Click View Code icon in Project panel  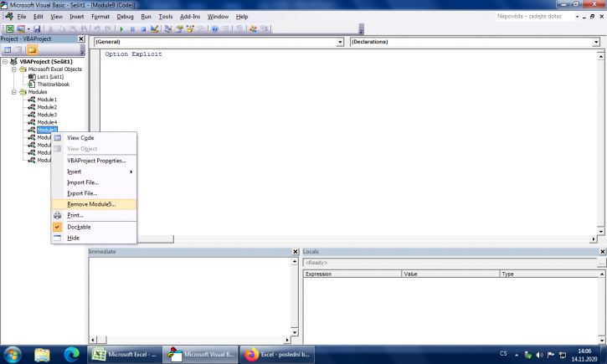point(8,50)
